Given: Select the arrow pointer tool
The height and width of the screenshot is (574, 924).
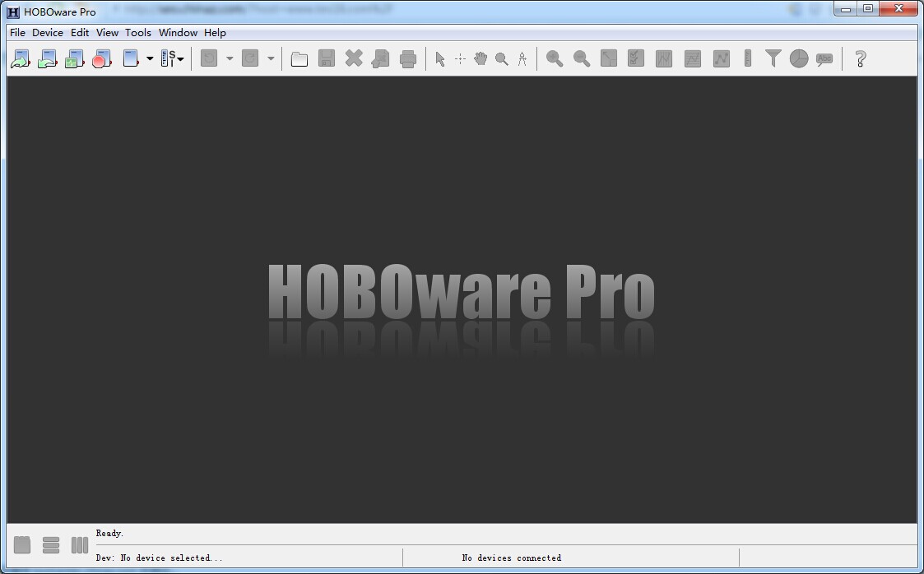Looking at the screenshot, I should pos(439,58).
